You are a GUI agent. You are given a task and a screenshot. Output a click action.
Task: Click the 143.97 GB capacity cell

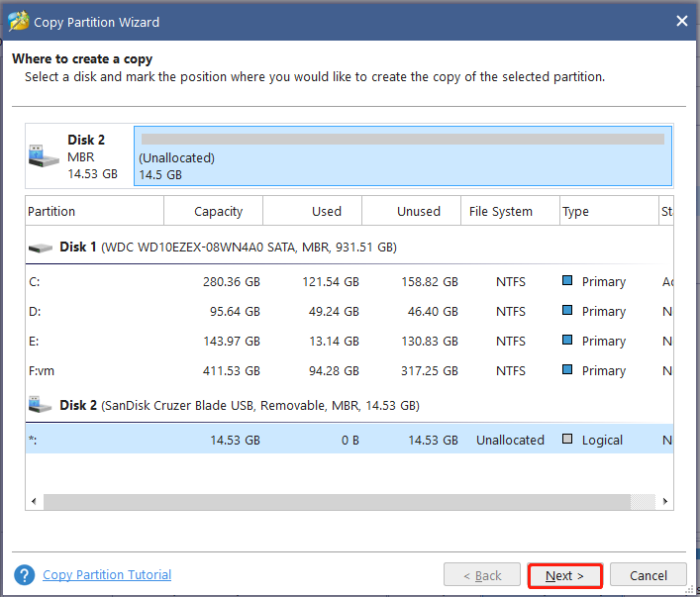click(x=232, y=342)
